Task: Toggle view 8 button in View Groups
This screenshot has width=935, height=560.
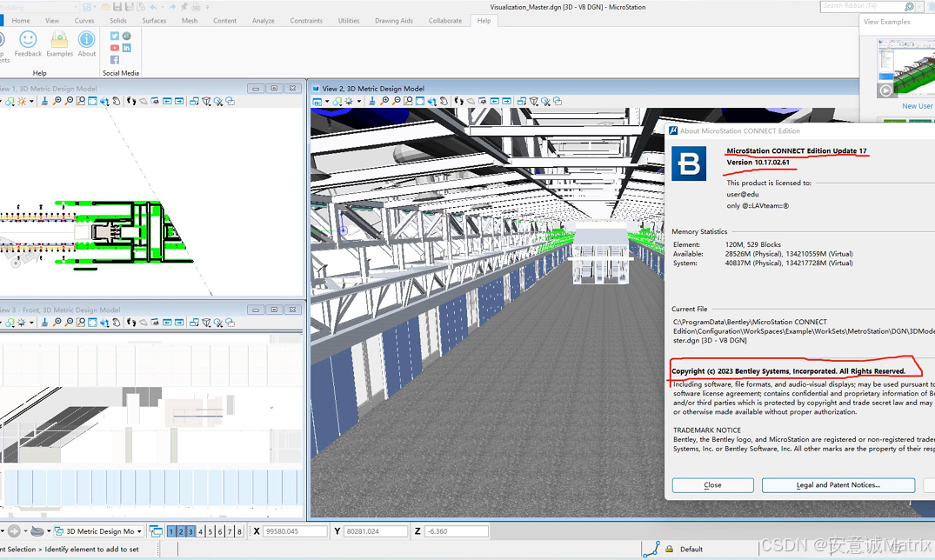Action: (239, 531)
